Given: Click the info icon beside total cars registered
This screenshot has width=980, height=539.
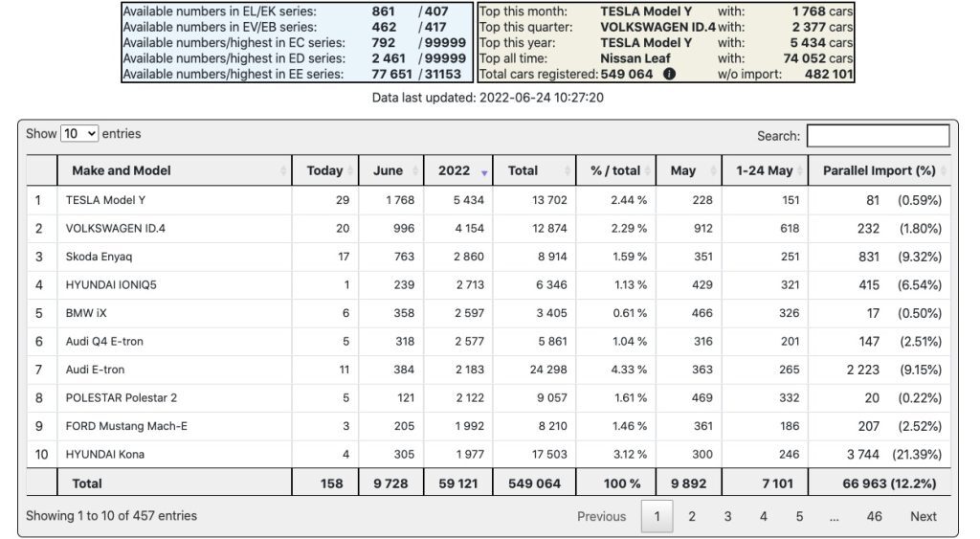Looking at the screenshot, I should tap(669, 74).
